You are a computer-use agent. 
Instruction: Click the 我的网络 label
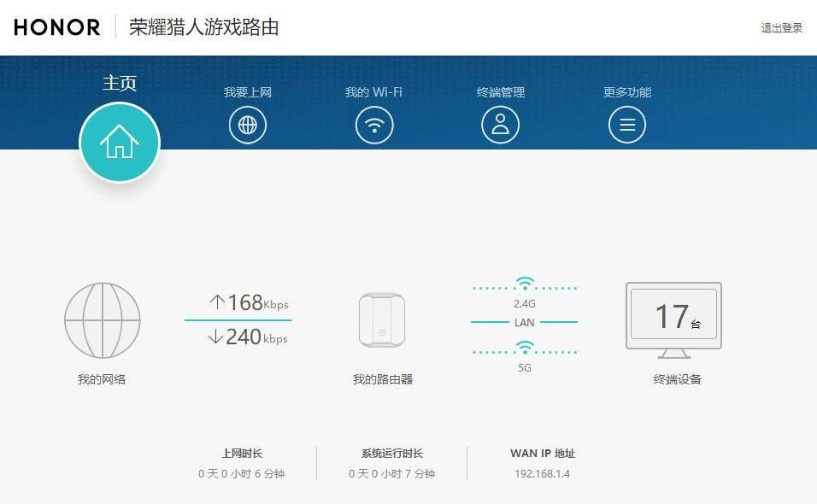[x=102, y=379]
